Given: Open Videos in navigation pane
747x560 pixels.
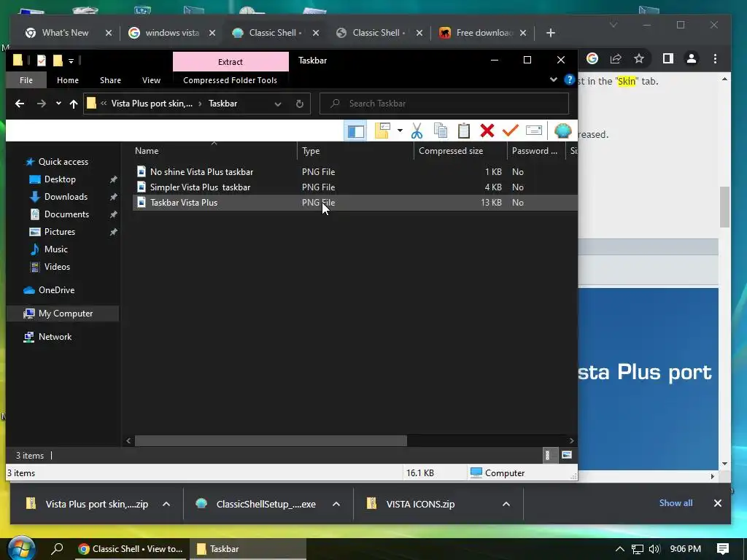Looking at the screenshot, I should coord(57,267).
